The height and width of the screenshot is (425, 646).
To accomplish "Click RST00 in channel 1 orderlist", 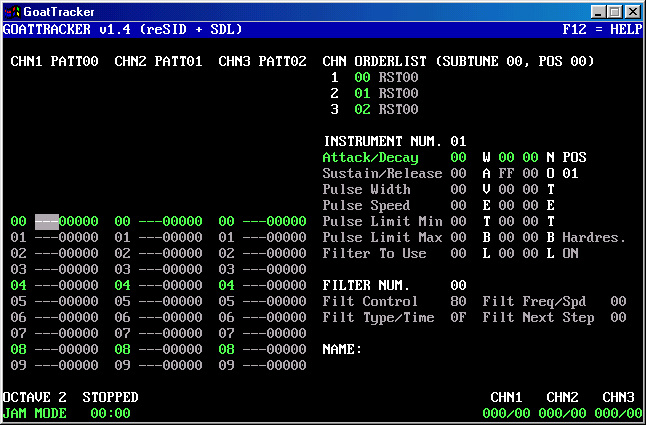I will coord(398,77).
